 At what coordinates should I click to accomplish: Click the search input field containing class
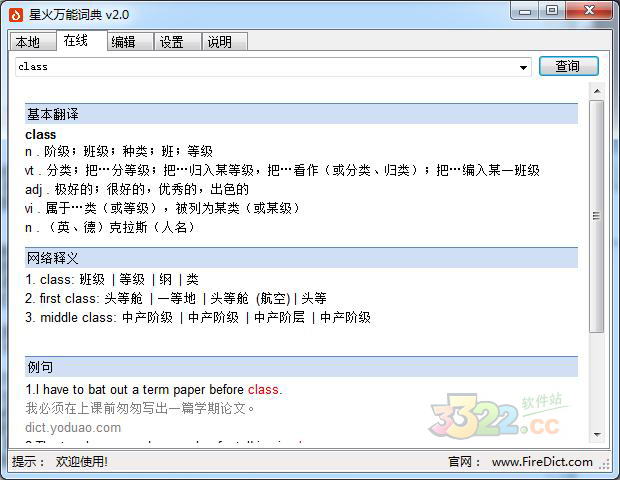click(x=273, y=67)
